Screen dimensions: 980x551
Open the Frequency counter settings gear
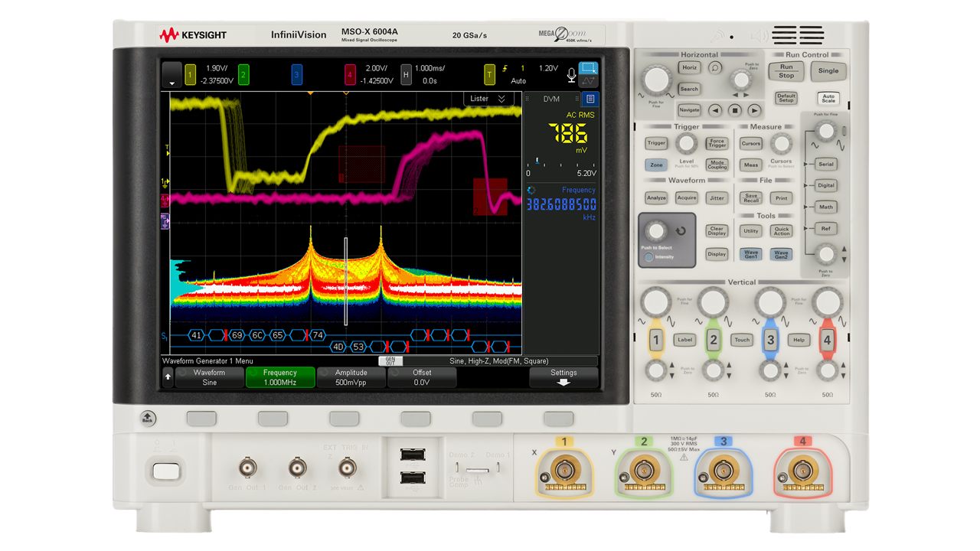532,190
